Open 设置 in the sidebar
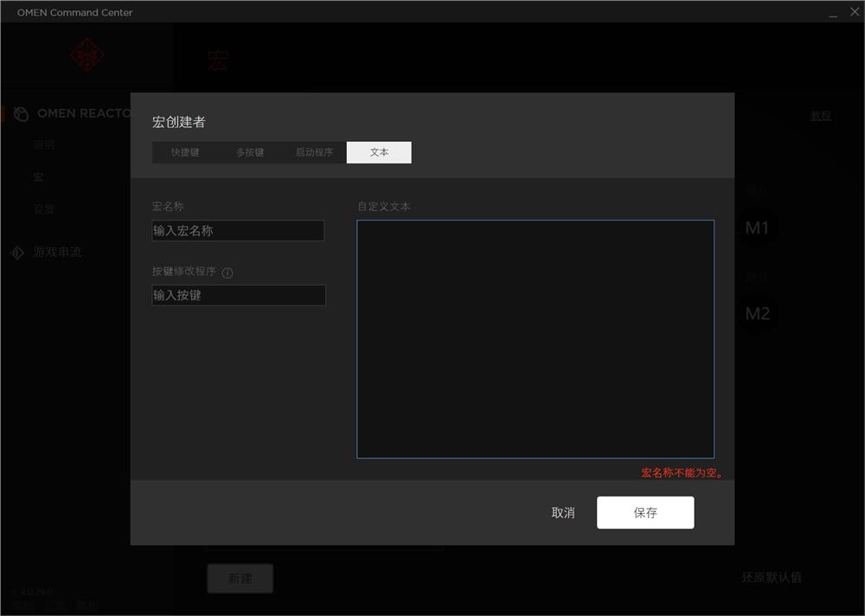This screenshot has width=865, height=616. [x=42, y=209]
